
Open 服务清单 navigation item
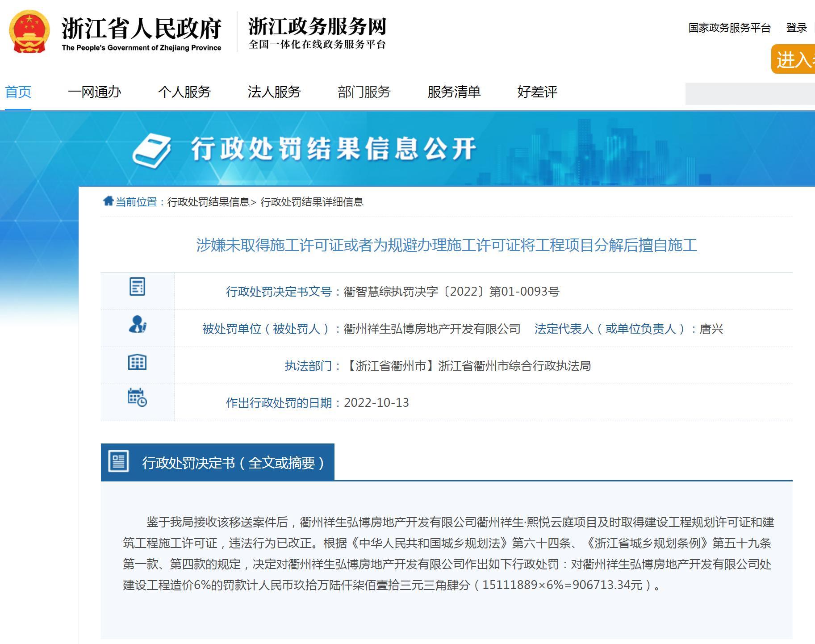click(x=454, y=92)
